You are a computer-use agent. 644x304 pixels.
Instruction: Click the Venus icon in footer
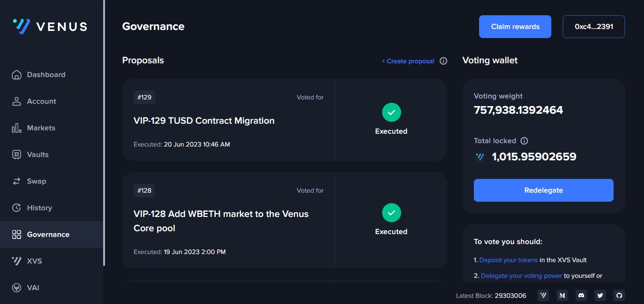(543, 295)
